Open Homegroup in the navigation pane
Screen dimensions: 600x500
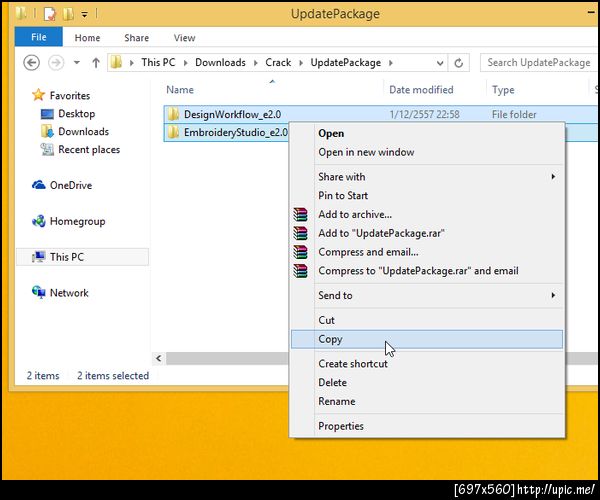(x=77, y=221)
